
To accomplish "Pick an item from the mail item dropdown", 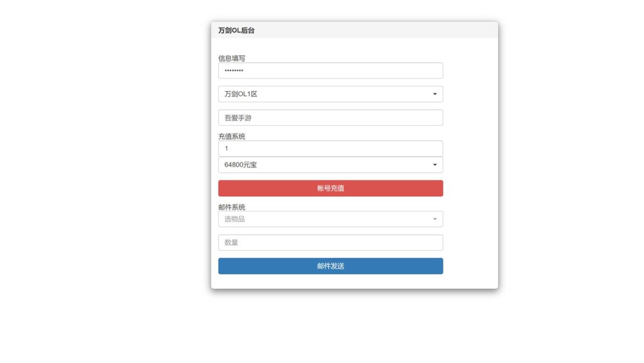I will click(330, 219).
